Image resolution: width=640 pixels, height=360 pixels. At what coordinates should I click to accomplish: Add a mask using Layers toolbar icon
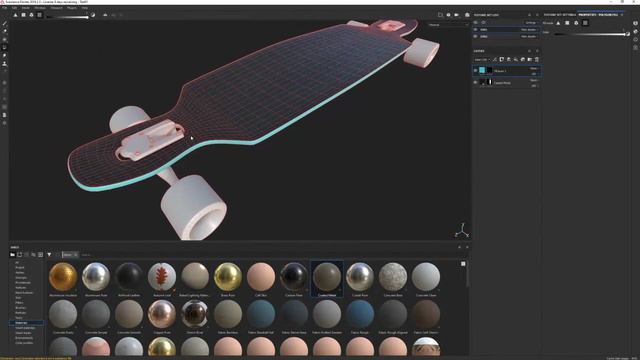click(x=502, y=60)
